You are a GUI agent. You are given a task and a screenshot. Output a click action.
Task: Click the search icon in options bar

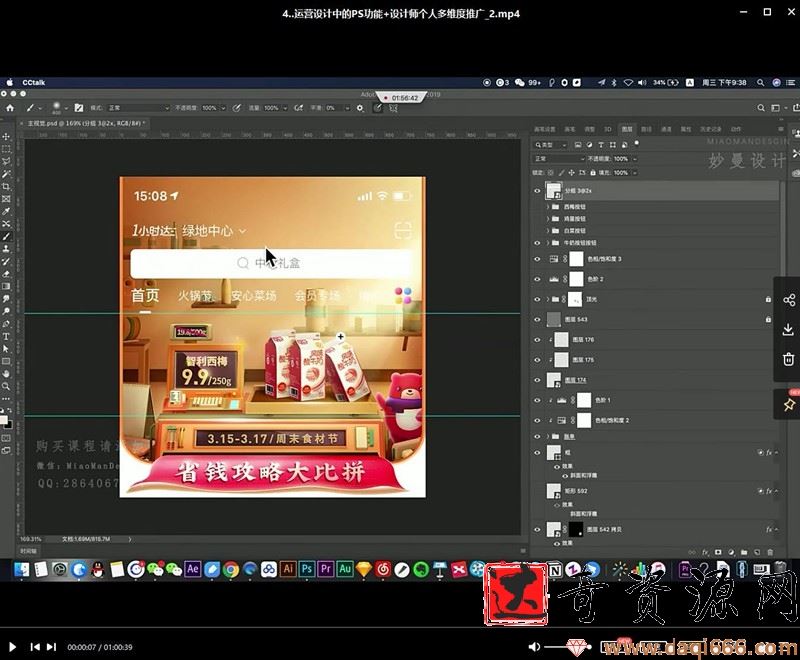coord(761,108)
